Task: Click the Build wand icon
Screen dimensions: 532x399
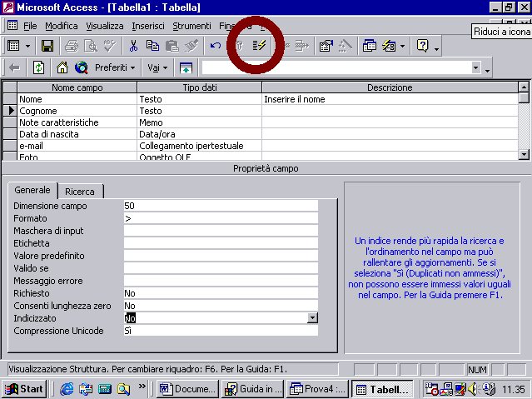Action: coord(345,46)
